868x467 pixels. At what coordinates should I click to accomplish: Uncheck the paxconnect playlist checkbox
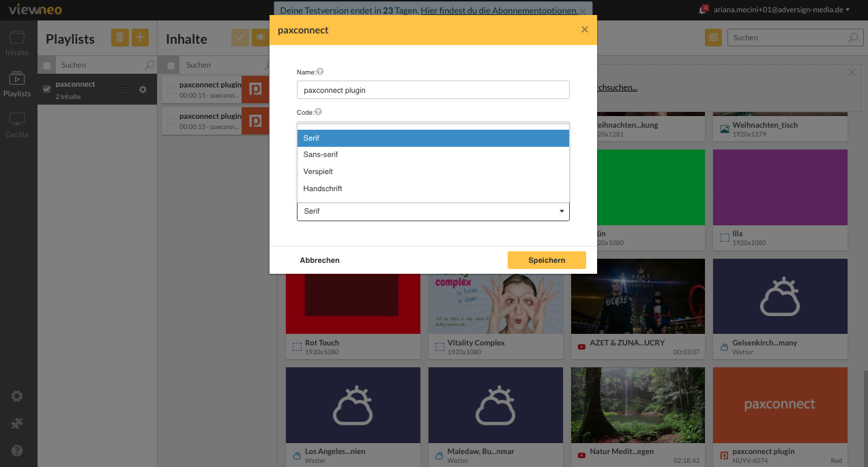pyautogui.click(x=46, y=89)
